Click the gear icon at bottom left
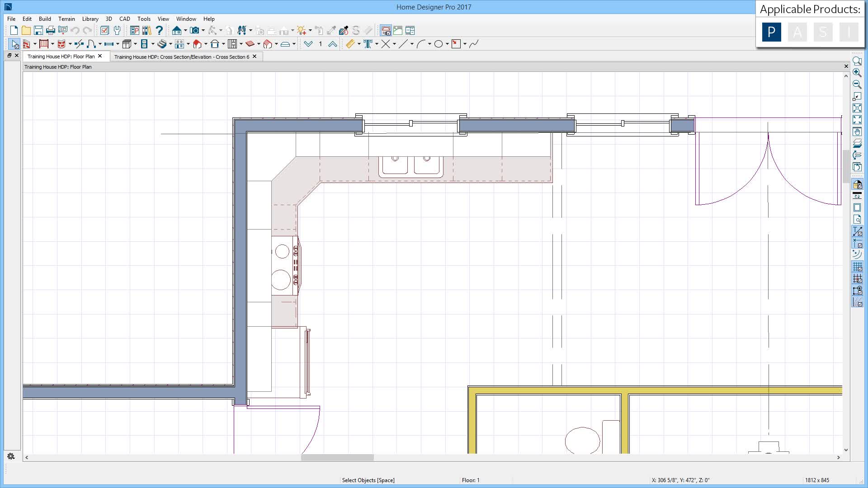 (11, 456)
